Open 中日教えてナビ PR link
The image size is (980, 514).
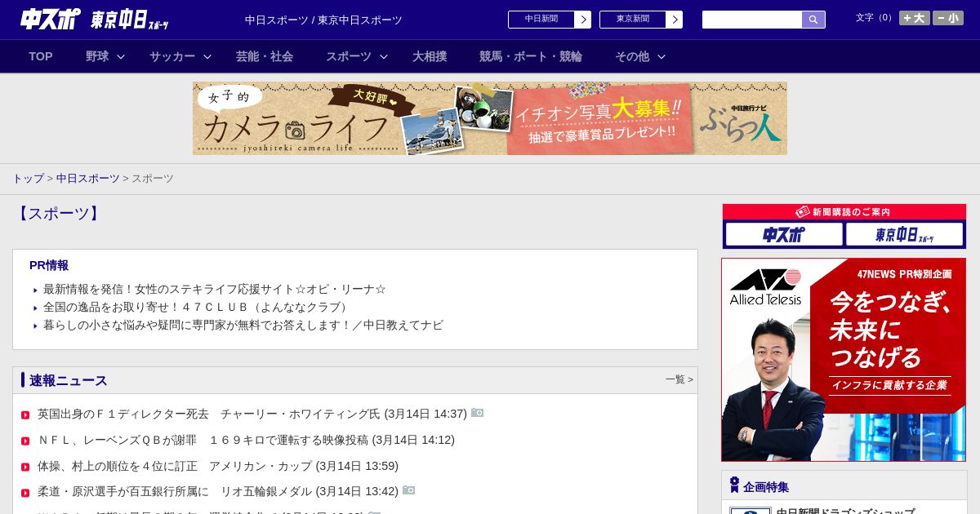tap(243, 325)
